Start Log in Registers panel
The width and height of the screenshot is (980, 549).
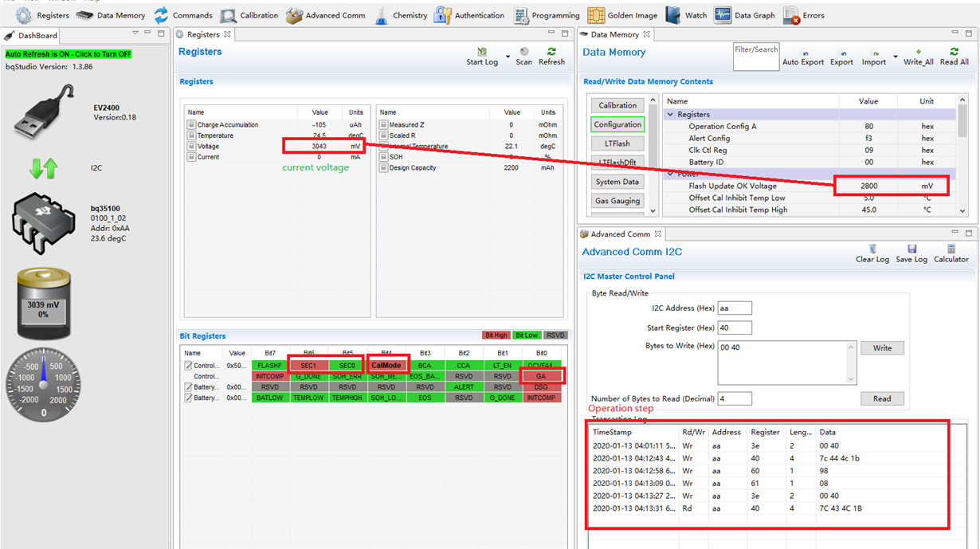pos(482,57)
